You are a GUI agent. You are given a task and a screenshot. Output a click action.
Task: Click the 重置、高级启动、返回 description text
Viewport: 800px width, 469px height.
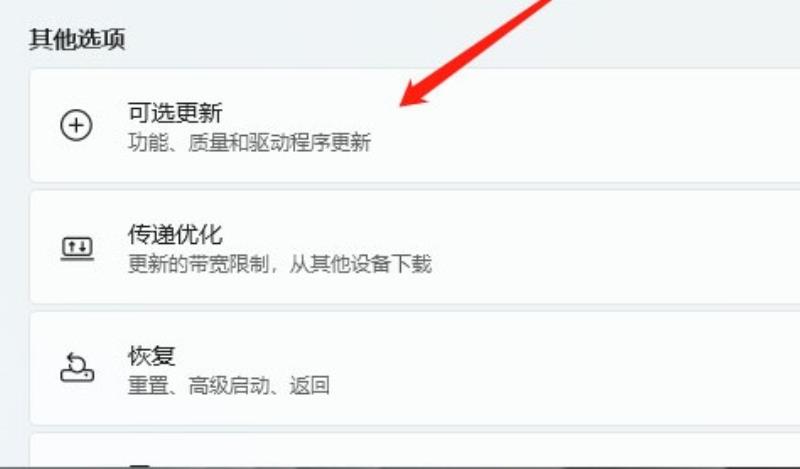[229, 385]
